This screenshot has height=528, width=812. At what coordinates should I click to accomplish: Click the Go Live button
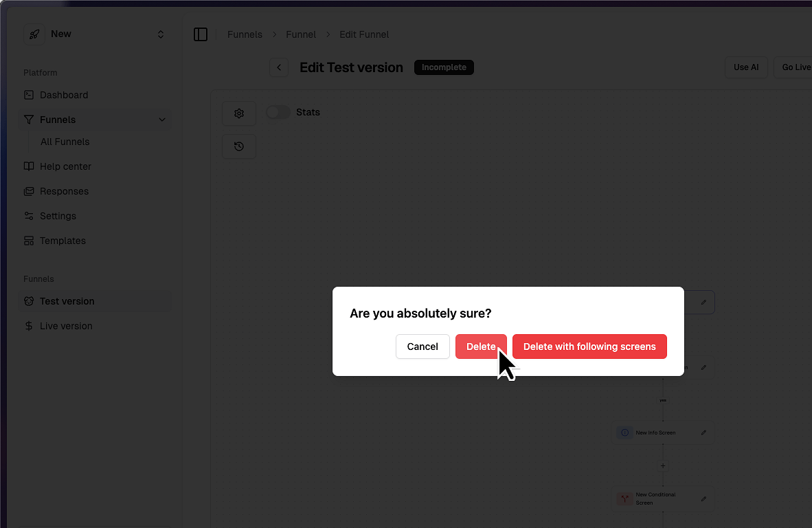point(795,67)
